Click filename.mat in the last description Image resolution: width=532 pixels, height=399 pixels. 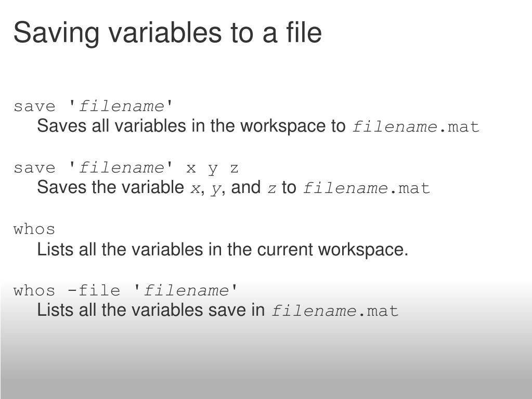point(335,311)
